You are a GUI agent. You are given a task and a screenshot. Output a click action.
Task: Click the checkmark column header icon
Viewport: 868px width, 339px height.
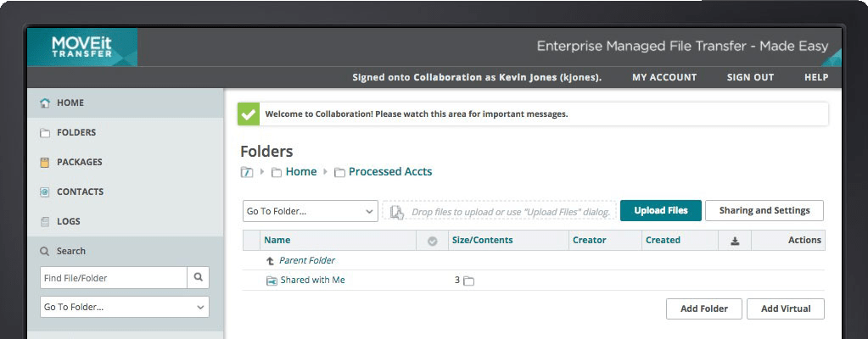[432, 241]
